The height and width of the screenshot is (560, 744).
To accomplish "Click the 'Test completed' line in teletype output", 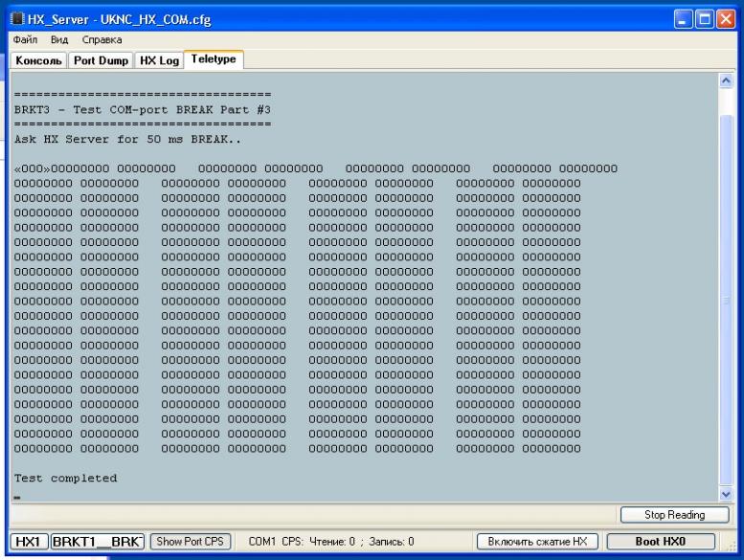I will coord(66,477).
